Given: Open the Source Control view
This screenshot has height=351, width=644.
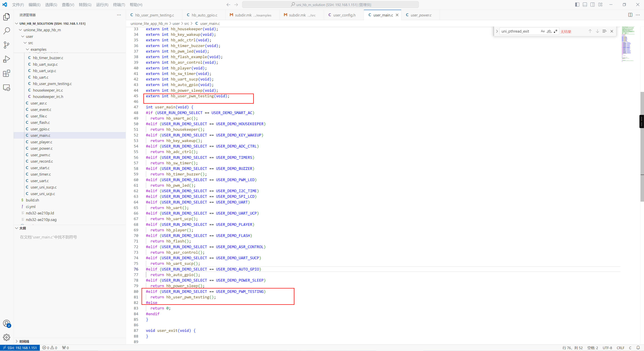Looking at the screenshot, I should point(7,45).
